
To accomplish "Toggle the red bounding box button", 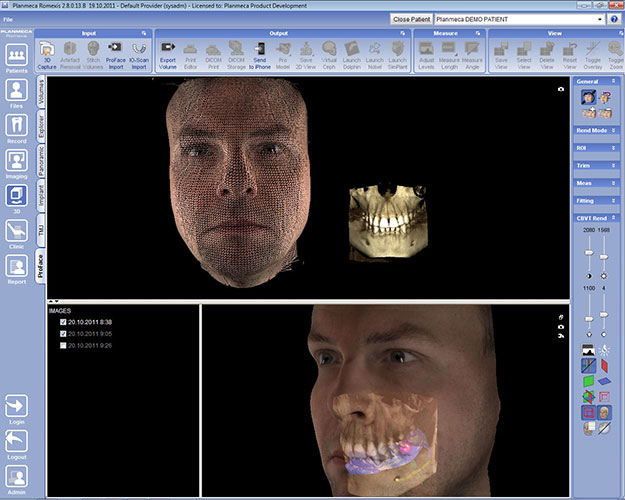I will pos(589,412).
